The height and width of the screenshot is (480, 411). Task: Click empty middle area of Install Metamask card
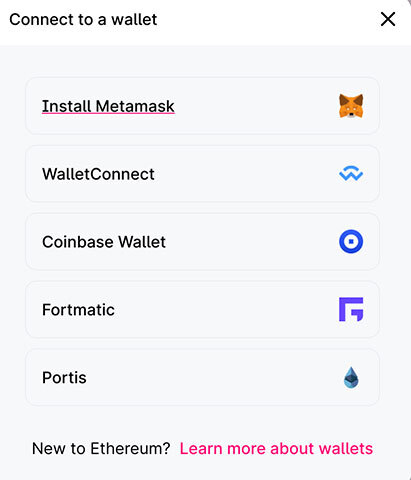point(257,106)
